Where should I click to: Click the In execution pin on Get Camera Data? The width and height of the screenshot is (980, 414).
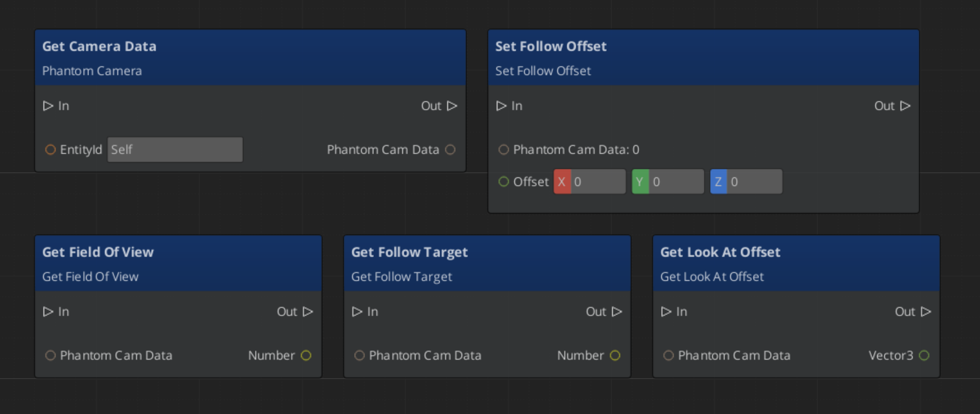click(48, 106)
